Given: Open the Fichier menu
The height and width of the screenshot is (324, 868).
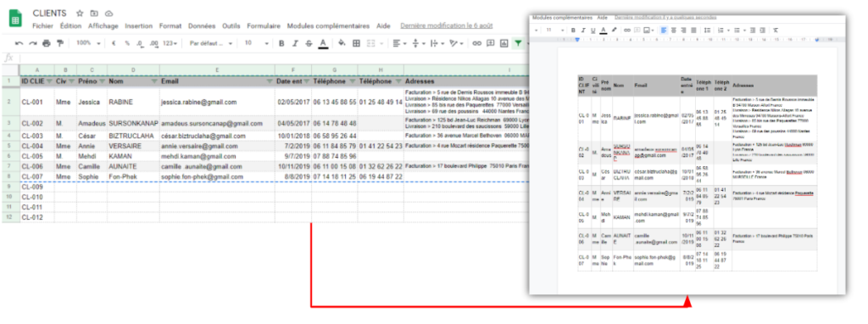Looking at the screenshot, I should point(42,26).
